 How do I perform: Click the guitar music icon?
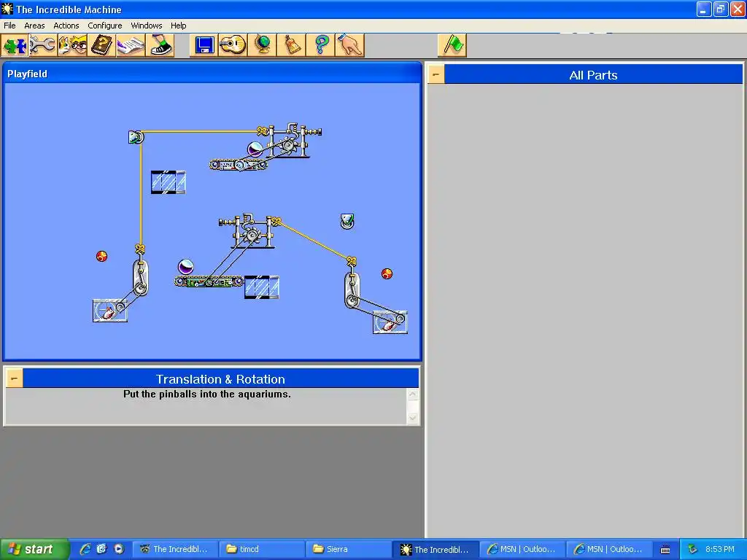coord(233,46)
